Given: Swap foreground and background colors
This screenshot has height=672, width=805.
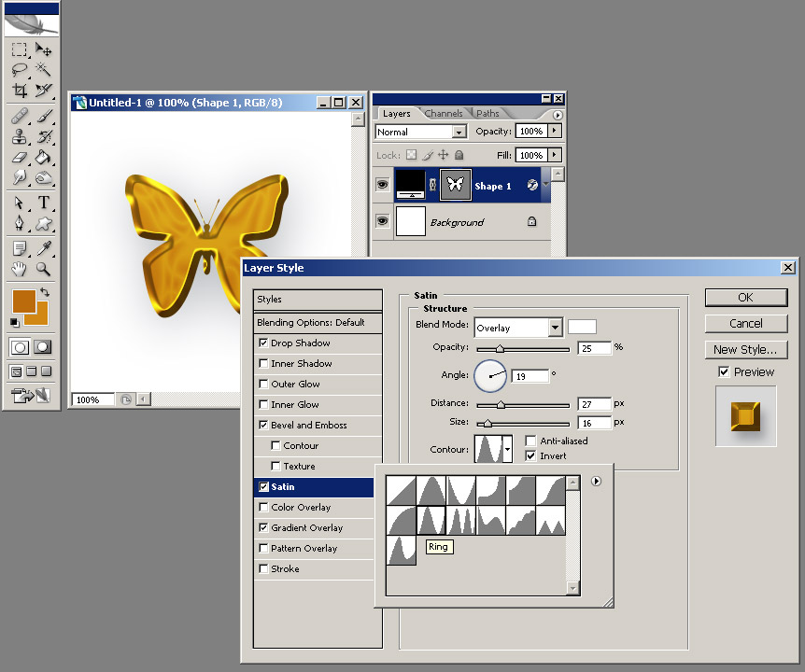Looking at the screenshot, I should [x=45, y=292].
